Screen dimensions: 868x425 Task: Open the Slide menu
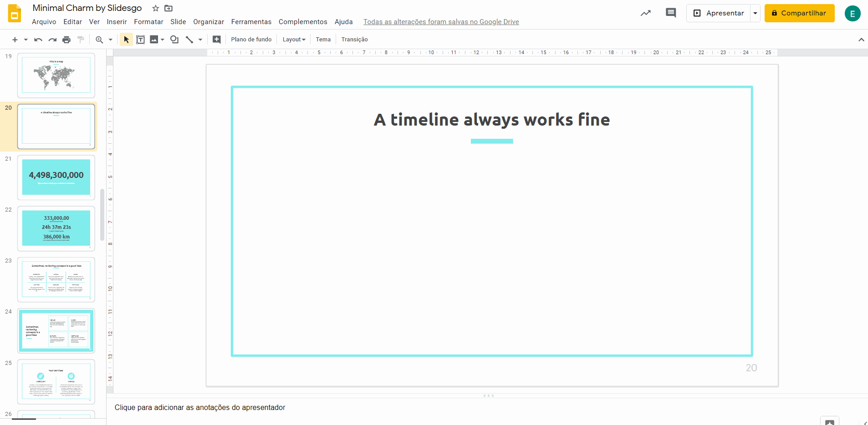[178, 22]
